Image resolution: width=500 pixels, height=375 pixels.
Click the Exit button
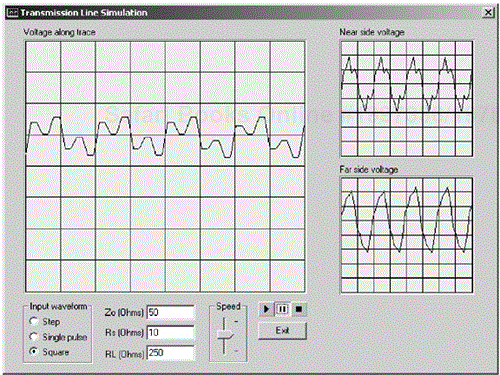tap(282, 331)
